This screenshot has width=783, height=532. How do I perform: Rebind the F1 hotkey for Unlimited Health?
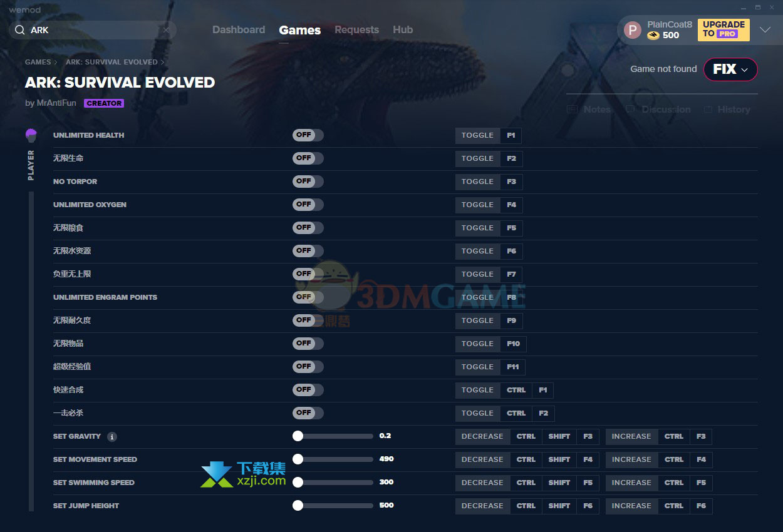[511, 135]
